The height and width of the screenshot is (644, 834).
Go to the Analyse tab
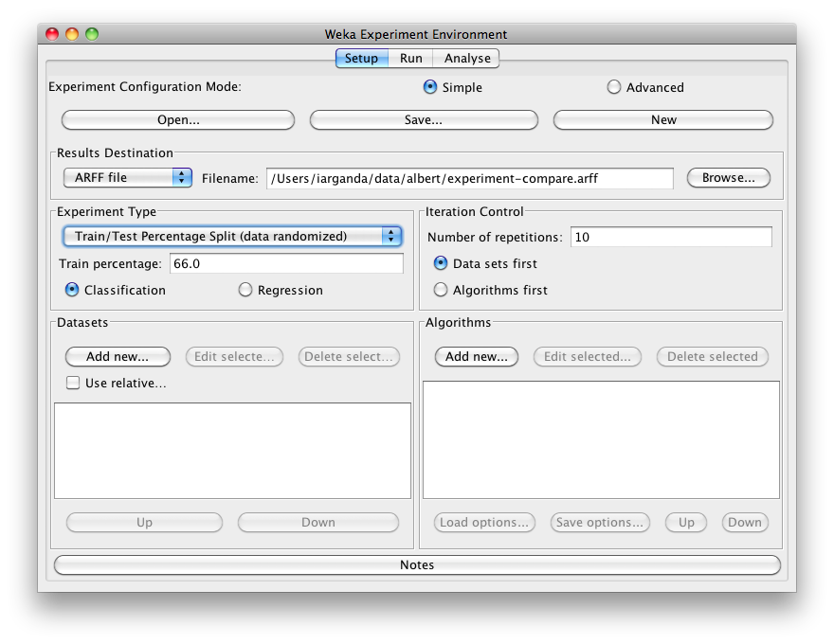pos(467,59)
